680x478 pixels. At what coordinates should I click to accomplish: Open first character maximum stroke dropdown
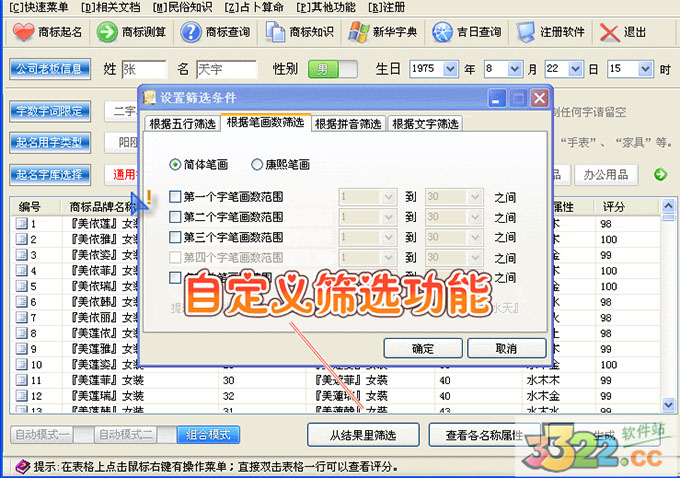point(475,197)
